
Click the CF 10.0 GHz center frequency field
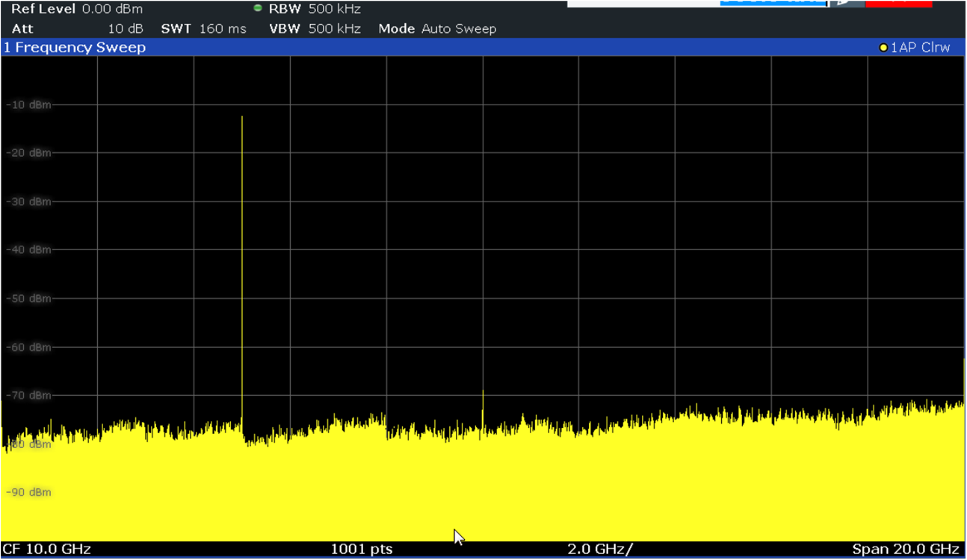[x=45, y=549]
